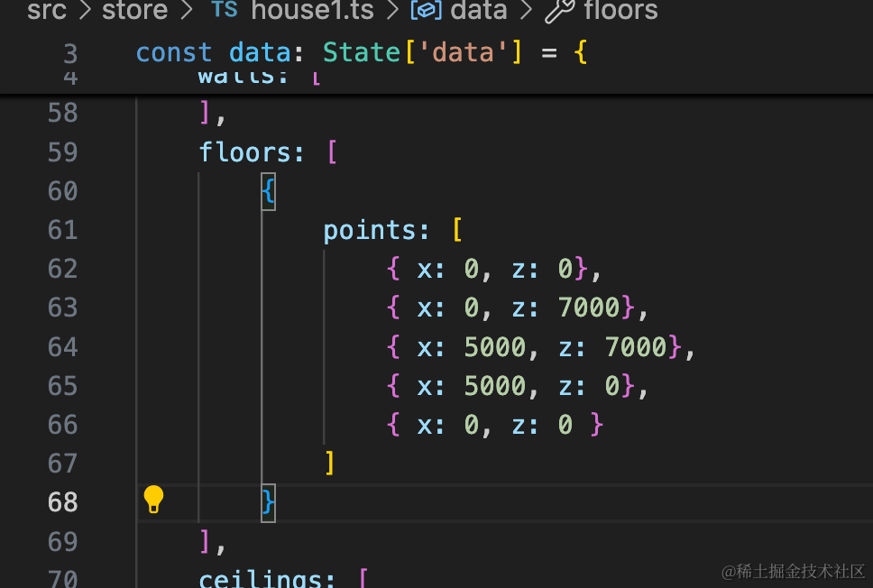Select 'store' breadcrumb folder
This screenshot has width=873, height=588.
click(134, 10)
